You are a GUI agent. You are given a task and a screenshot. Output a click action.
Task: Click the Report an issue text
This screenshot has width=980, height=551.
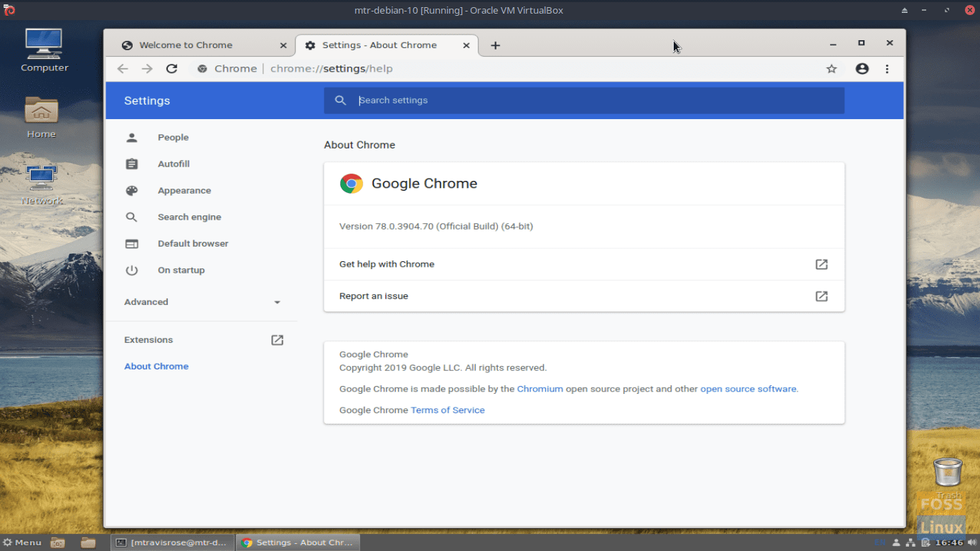374,296
